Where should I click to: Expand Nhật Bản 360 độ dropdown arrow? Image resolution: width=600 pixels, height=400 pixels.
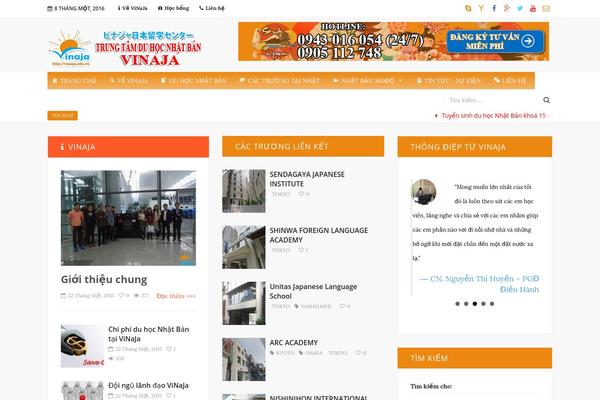click(401, 81)
